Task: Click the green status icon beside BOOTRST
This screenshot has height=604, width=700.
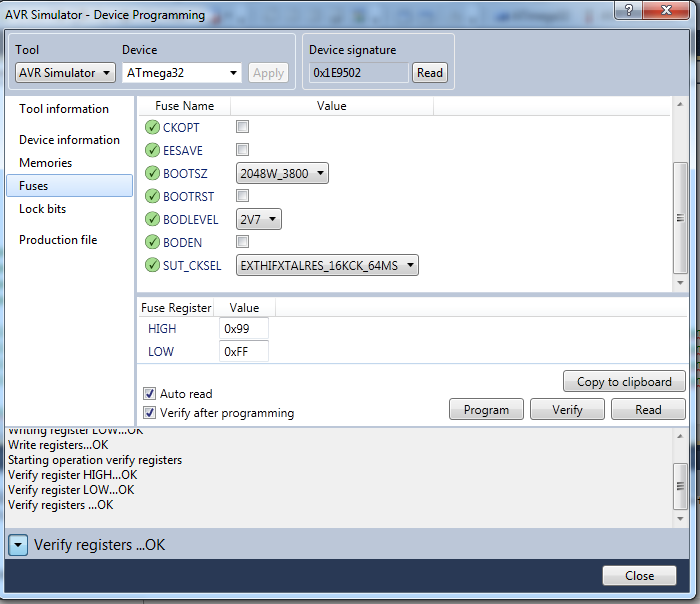Action: click(x=152, y=196)
